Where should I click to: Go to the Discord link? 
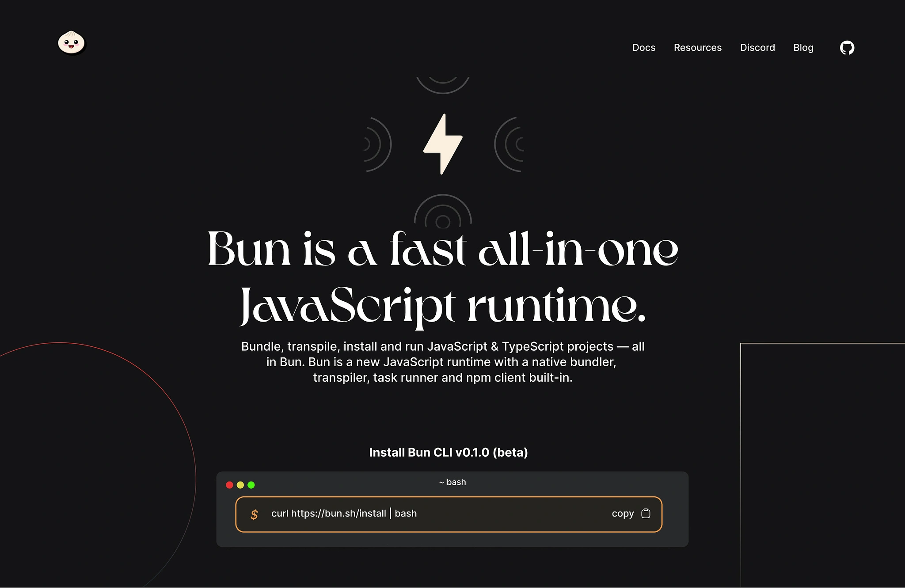coord(757,47)
